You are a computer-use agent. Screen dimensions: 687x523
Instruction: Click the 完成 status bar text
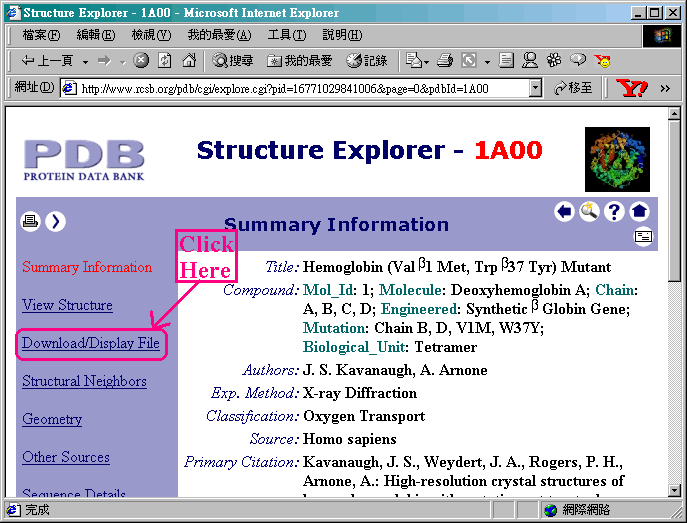(x=37, y=509)
